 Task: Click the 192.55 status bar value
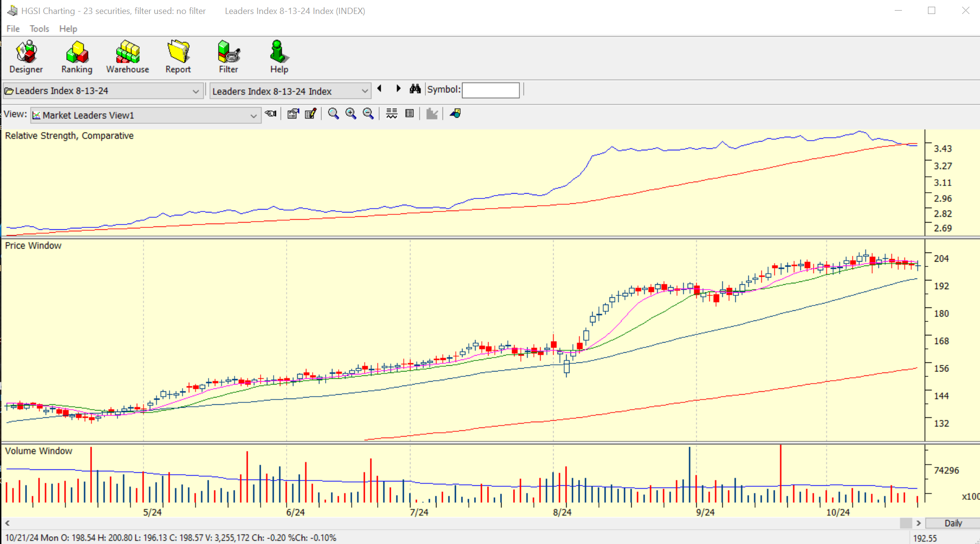pyautogui.click(x=925, y=538)
